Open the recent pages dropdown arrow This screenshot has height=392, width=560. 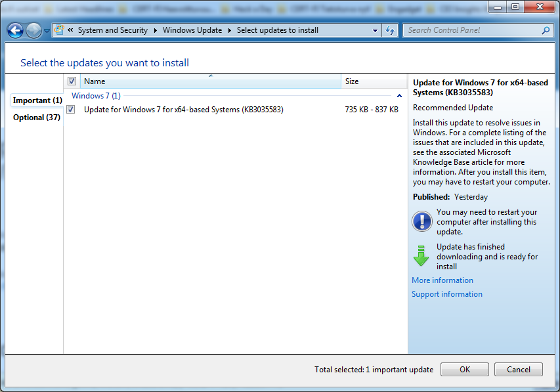pyautogui.click(x=47, y=31)
